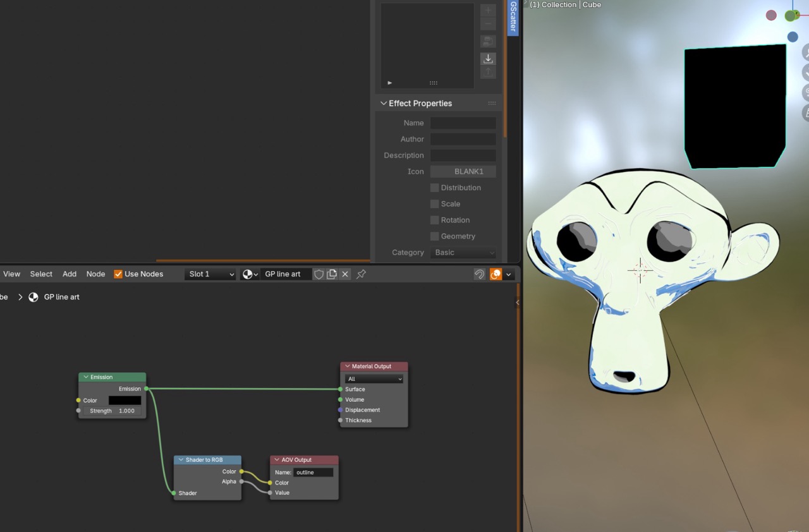Viewport: 809px width, 532px height.
Task: Collapse the Effect Properties panel
Action: (x=384, y=104)
